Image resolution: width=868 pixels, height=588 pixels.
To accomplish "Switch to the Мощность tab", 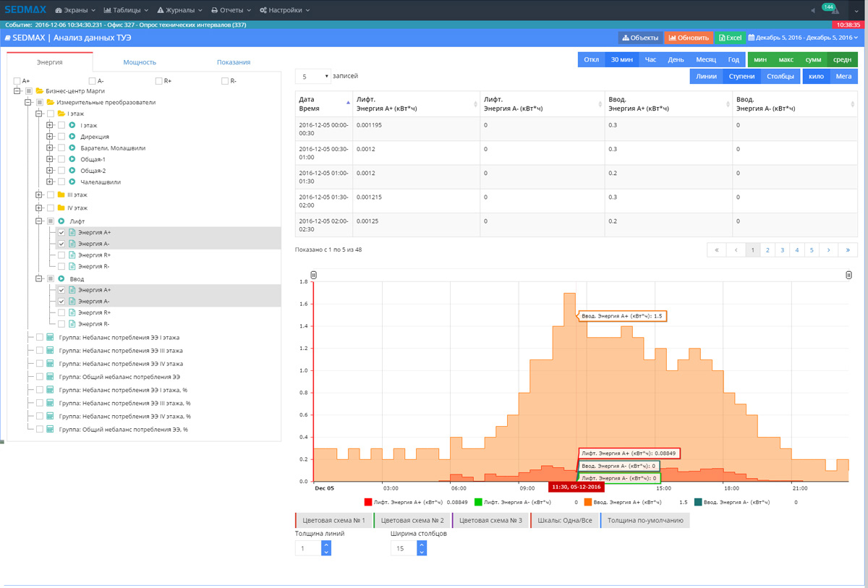I will coord(140,62).
